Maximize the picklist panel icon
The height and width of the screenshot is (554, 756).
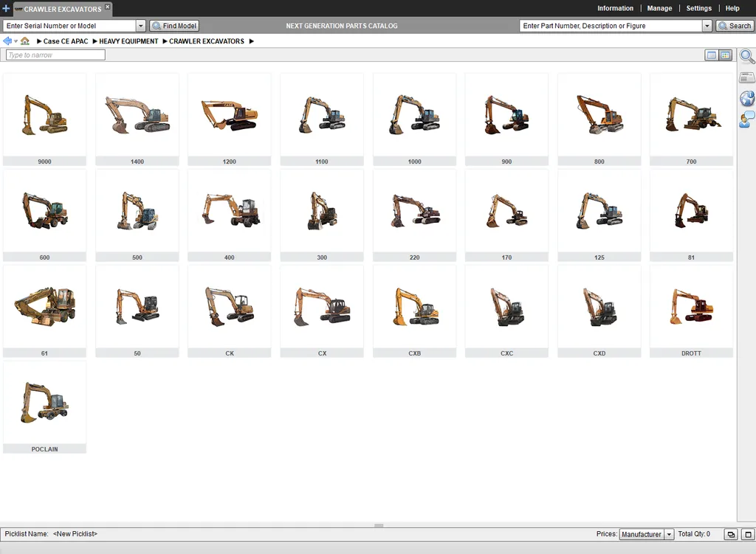click(x=748, y=534)
